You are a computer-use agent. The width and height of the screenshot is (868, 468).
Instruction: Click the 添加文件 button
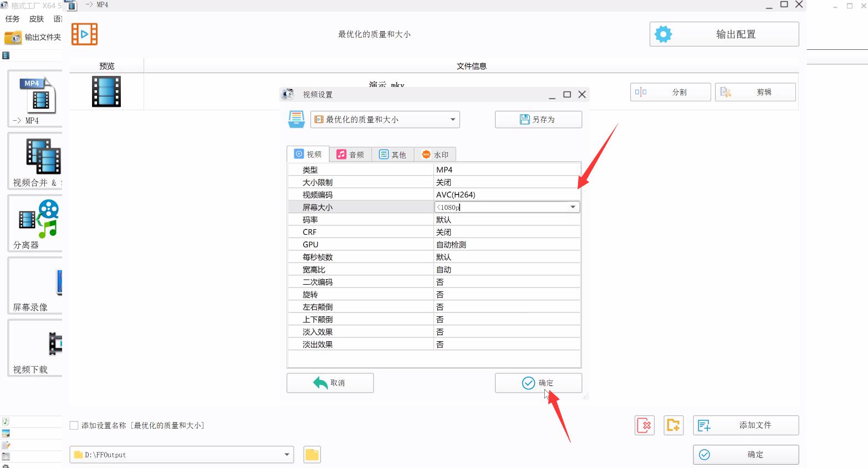tap(746, 425)
